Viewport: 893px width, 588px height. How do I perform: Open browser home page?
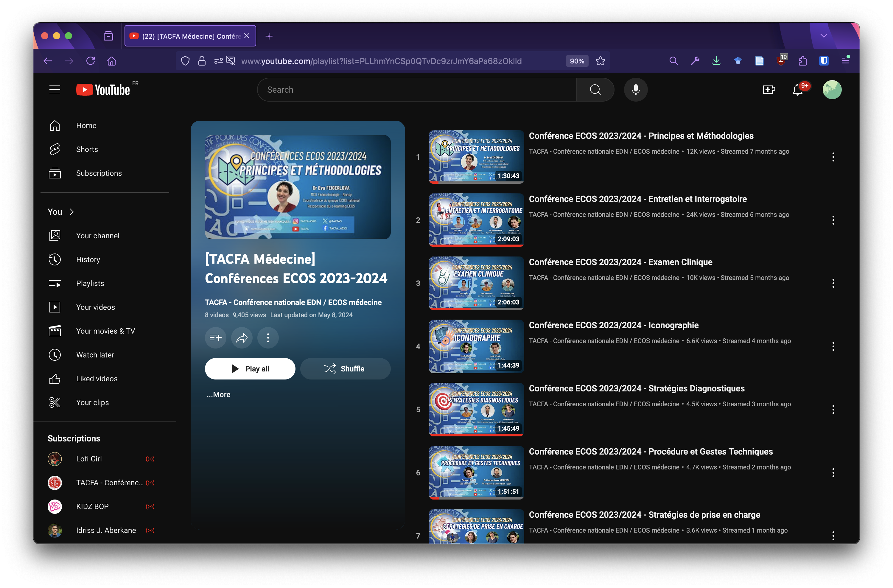(x=112, y=61)
